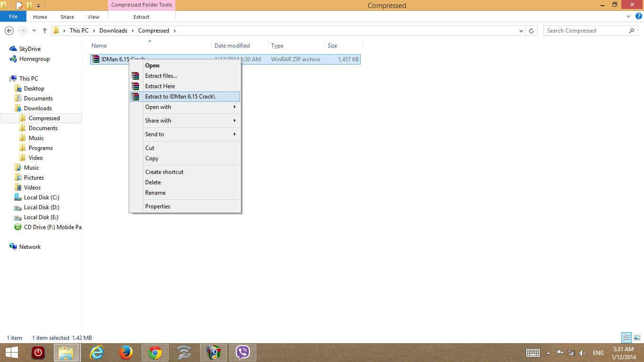The height and width of the screenshot is (362, 644).
Task: Click the volume speaker icon in the tray
Action: point(583,353)
